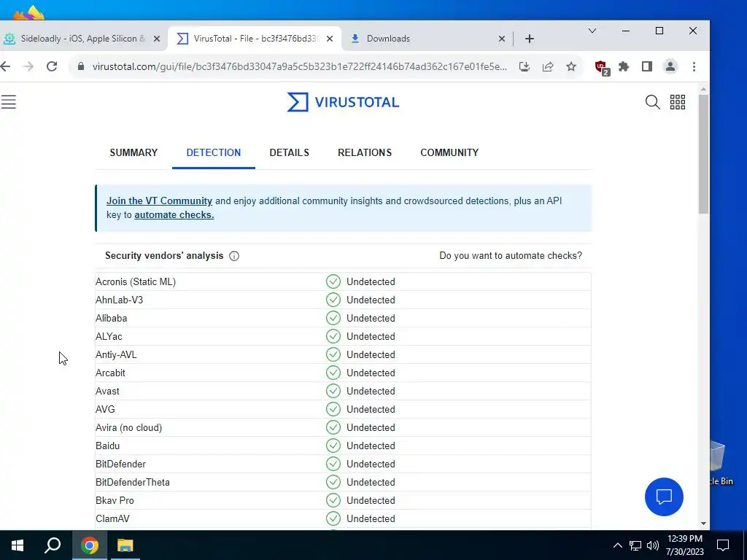Open the Chrome three-dot menu

point(694,66)
